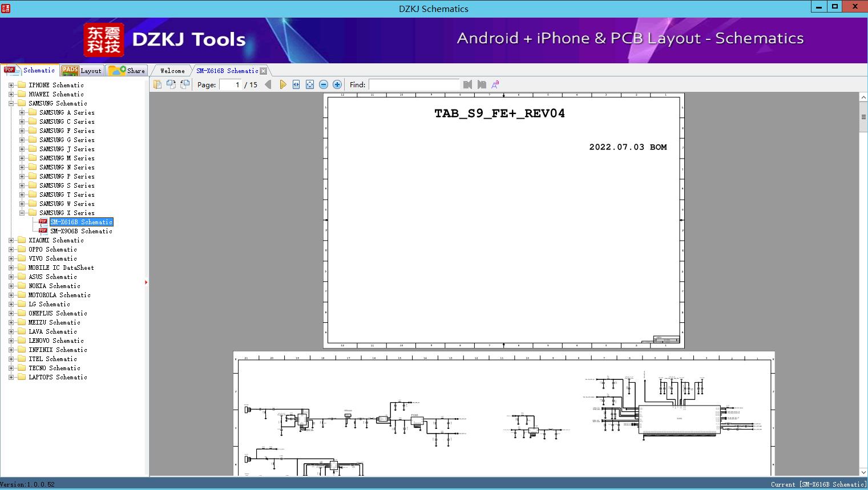Click the fit page icon

click(310, 84)
